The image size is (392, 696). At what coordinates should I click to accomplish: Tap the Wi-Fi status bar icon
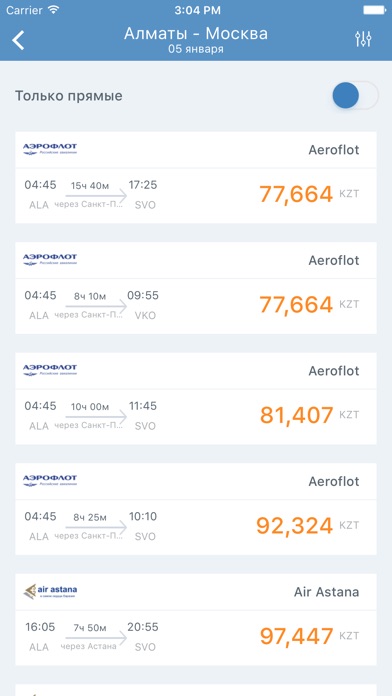(54, 9)
